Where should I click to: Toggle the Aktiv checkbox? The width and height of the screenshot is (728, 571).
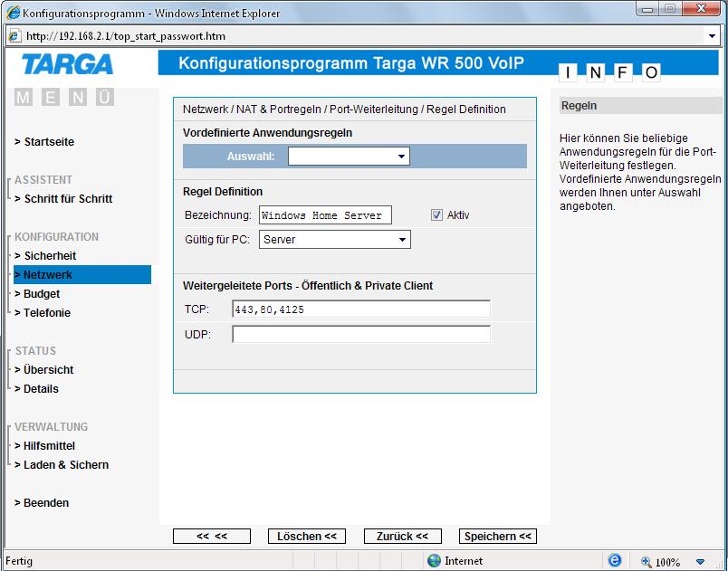pos(436,214)
